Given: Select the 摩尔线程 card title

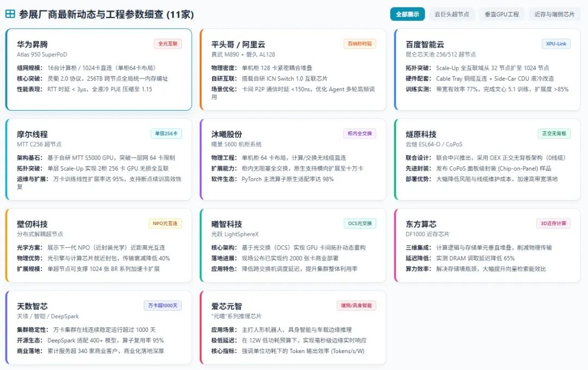Looking at the screenshot, I should coord(32,134).
